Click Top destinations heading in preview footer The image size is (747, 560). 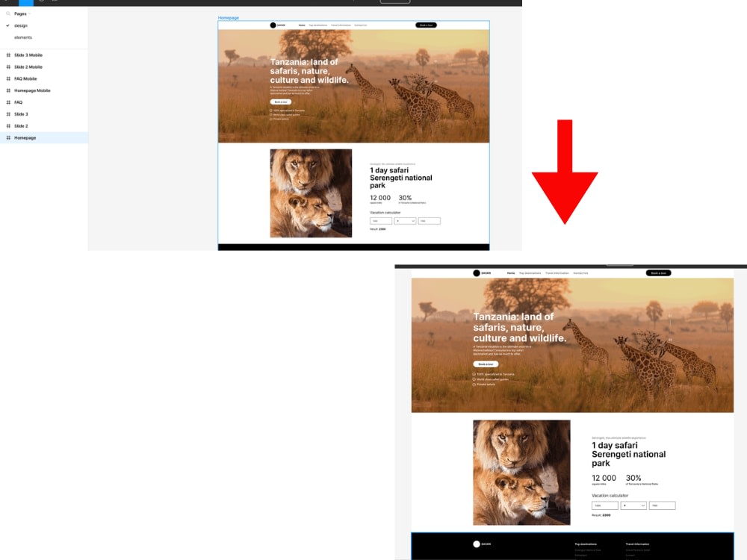pos(586,544)
